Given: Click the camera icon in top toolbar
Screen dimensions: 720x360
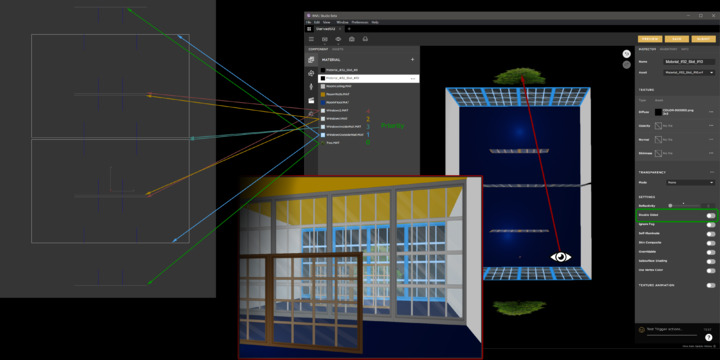Looking at the screenshot, I should pyautogui.click(x=351, y=39).
